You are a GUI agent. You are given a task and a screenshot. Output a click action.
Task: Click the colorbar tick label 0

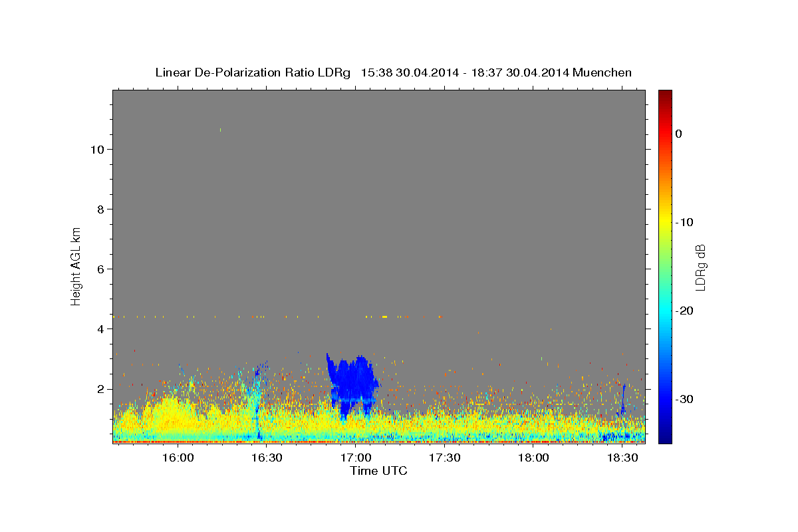[x=678, y=134]
